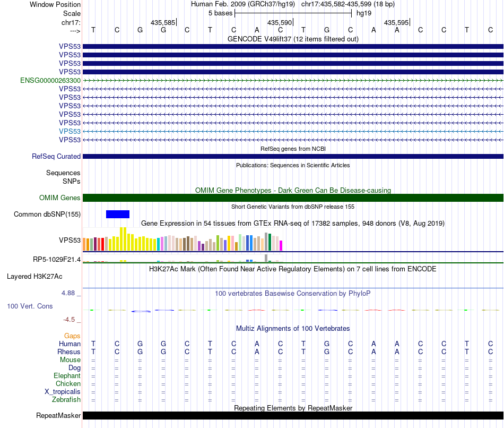Click Multiz Alignments of 100 Vertebrates title

point(293,329)
